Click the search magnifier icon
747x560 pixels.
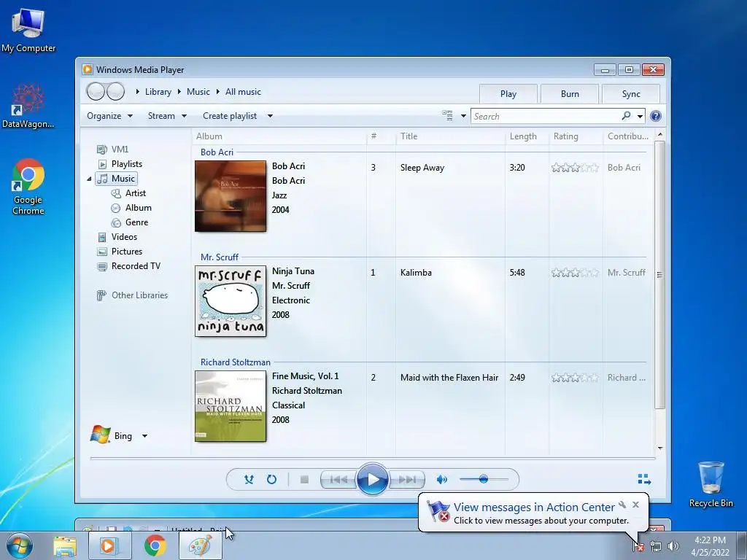627,116
